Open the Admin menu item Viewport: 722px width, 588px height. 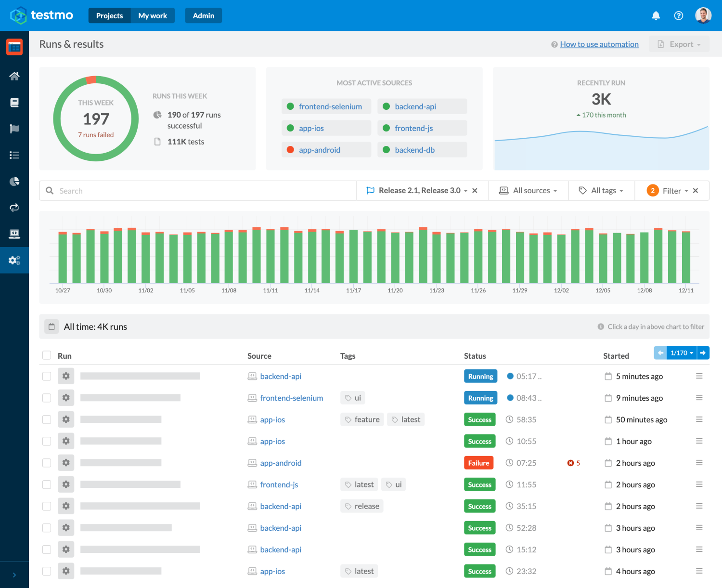click(203, 16)
